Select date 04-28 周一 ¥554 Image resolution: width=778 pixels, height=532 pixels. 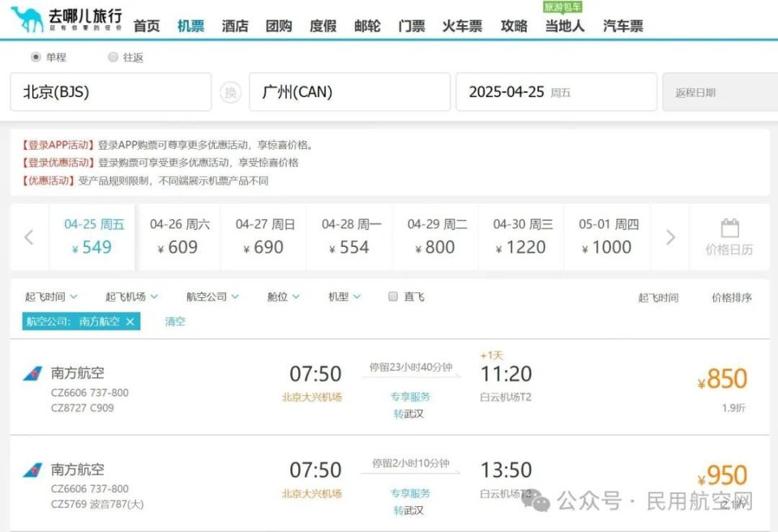[x=350, y=237]
